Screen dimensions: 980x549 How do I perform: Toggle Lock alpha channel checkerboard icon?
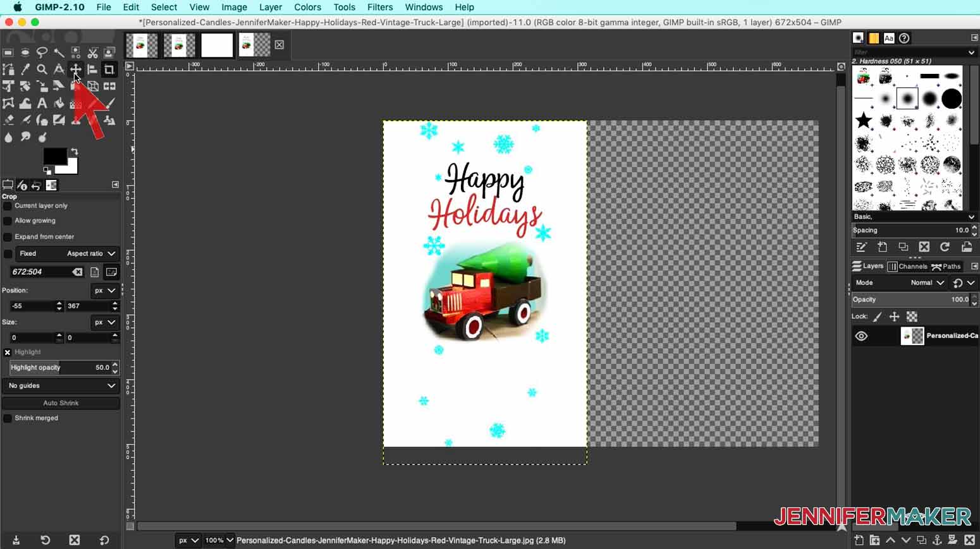pyautogui.click(x=912, y=317)
